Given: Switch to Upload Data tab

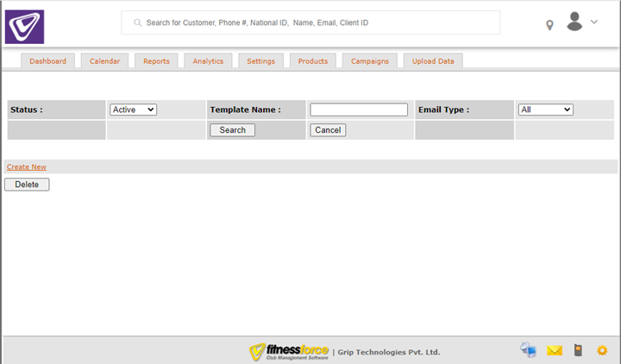Looking at the screenshot, I should point(433,61).
